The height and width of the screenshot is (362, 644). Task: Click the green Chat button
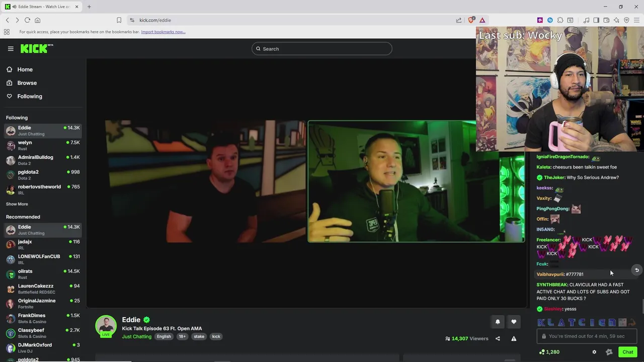pos(627,352)
